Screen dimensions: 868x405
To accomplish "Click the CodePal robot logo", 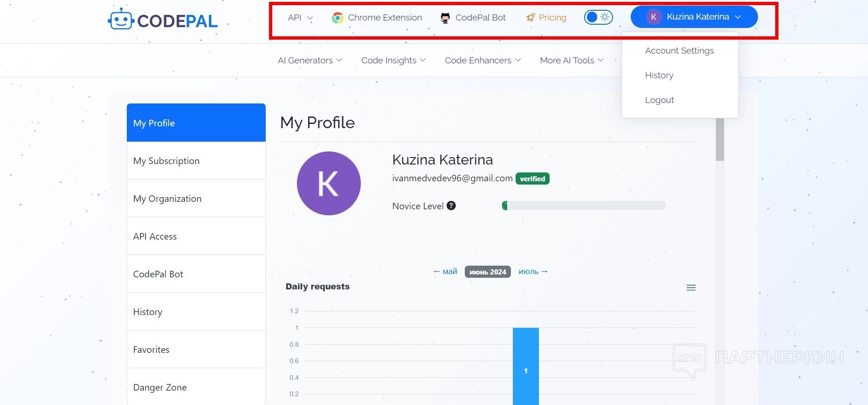I will (x=121, y=19).
